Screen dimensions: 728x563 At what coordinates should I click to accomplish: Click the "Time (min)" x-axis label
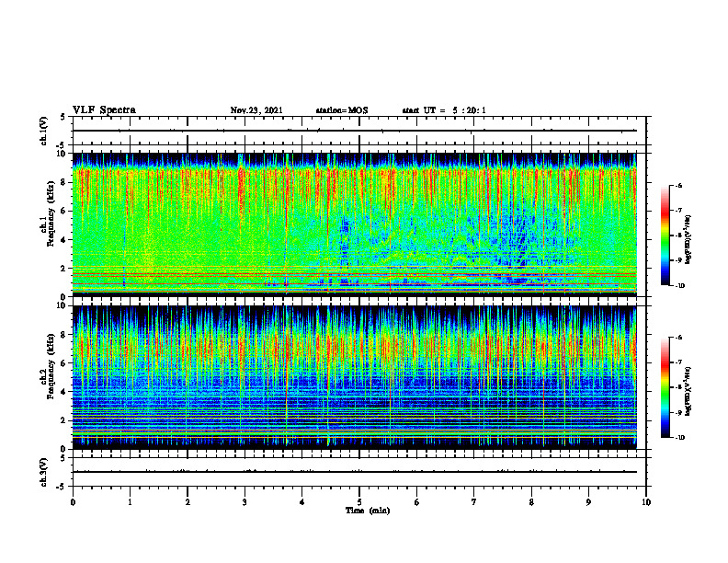tap(368, 511)
